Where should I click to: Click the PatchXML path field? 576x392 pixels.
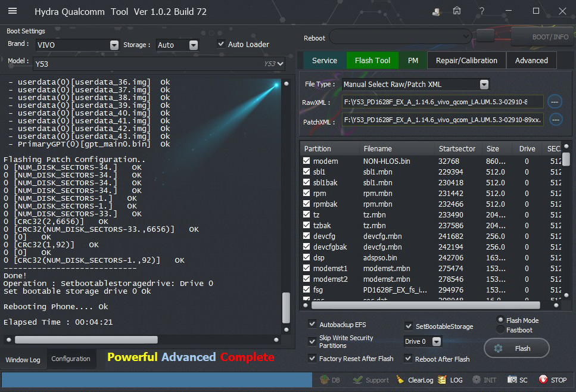click(x=443, y=120)
